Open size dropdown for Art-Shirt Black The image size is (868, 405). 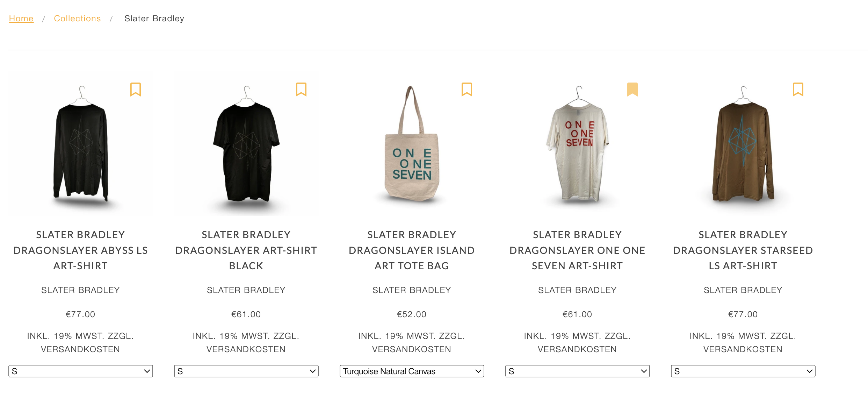246,371
